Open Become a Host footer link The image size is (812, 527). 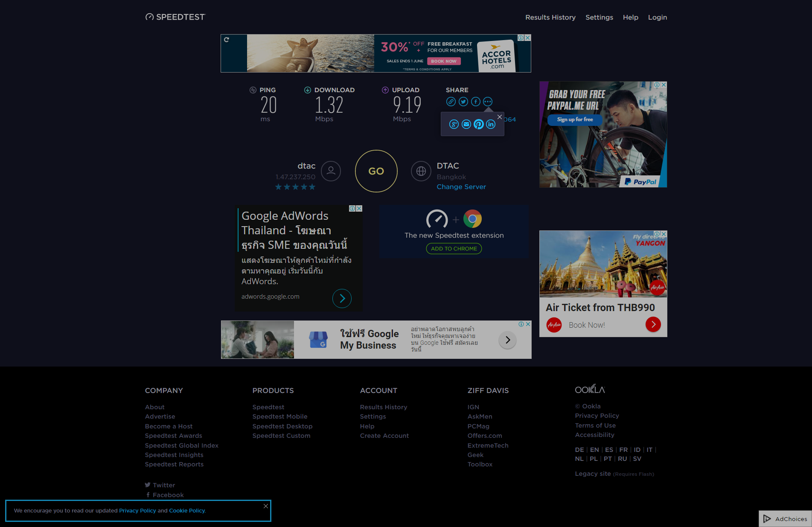pos(169,426)
